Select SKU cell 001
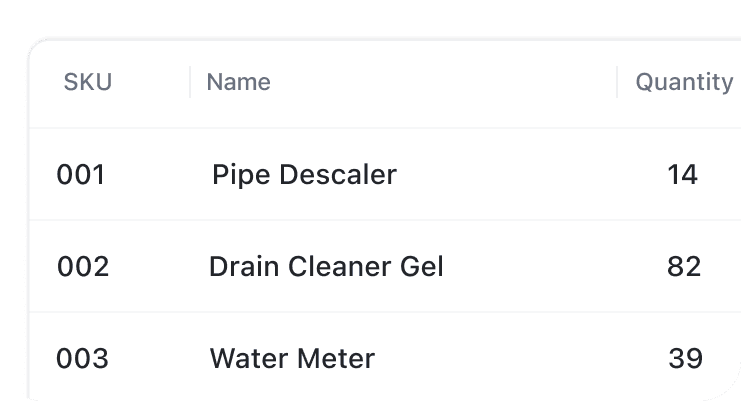 click(81, 175)
